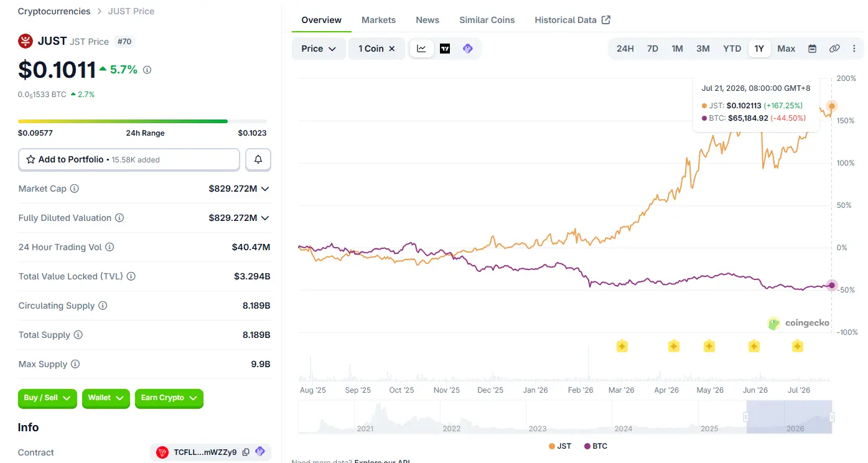Copy the contract address icon

(246, 452)
